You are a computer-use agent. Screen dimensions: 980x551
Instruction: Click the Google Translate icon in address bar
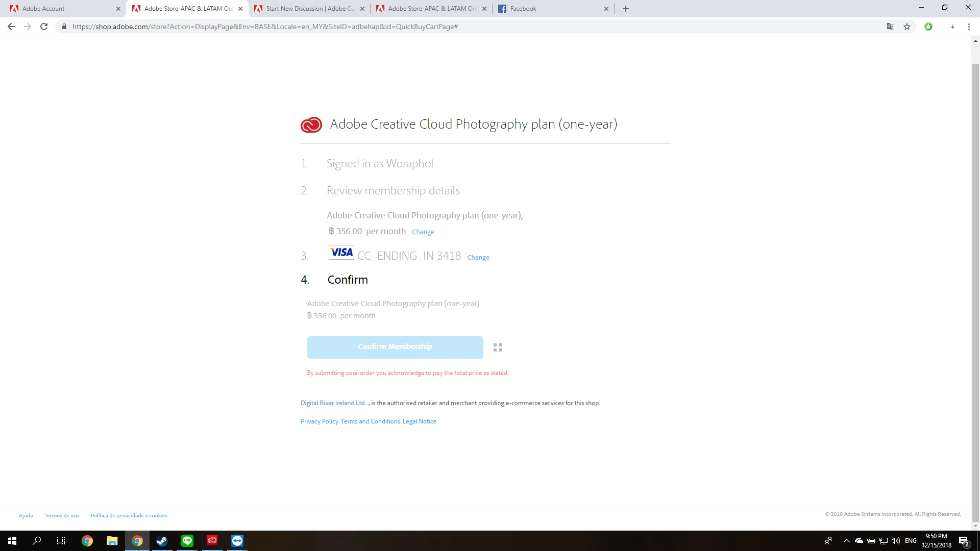pyautogui.click(x=890, y=27)
